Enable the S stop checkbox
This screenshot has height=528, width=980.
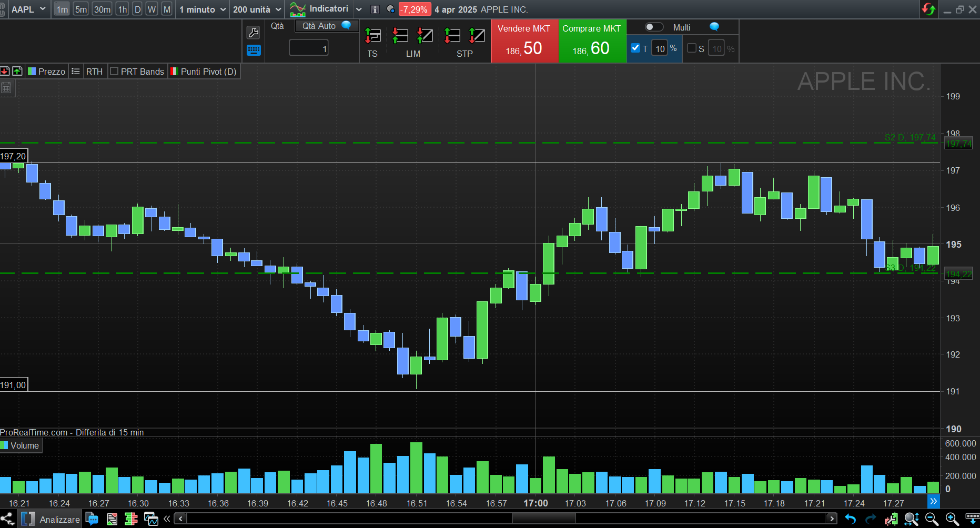coord(692,48)
